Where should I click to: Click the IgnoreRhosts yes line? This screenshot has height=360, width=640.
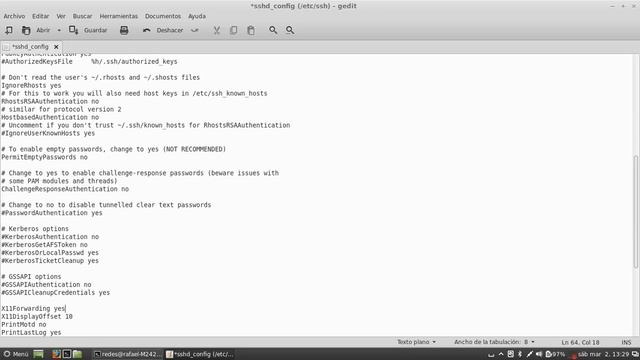(x=31, y=85)
